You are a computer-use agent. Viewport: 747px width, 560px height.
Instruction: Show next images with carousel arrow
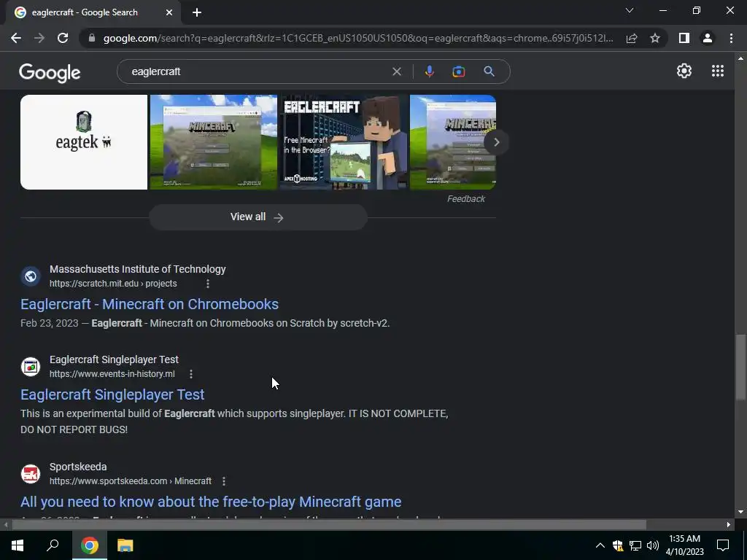point(496,142)
